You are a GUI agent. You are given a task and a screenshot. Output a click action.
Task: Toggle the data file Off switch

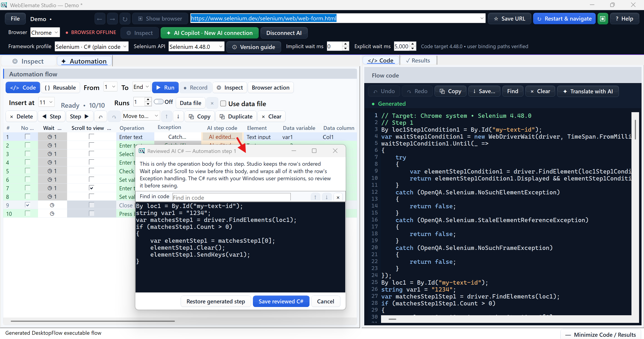(159, 102)
